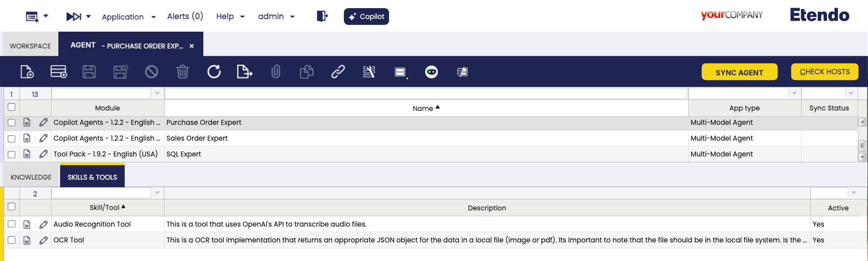
Task: Click the logout door icon
Action: point(322,16)
